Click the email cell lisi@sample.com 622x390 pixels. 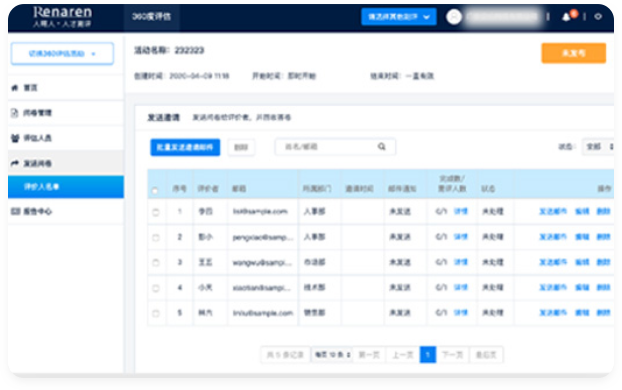(260, 211)
